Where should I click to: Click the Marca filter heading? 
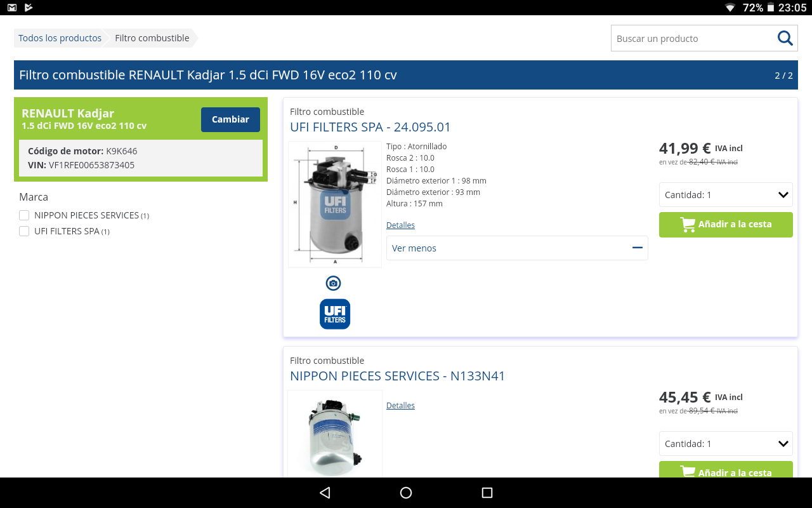(34, 197)
